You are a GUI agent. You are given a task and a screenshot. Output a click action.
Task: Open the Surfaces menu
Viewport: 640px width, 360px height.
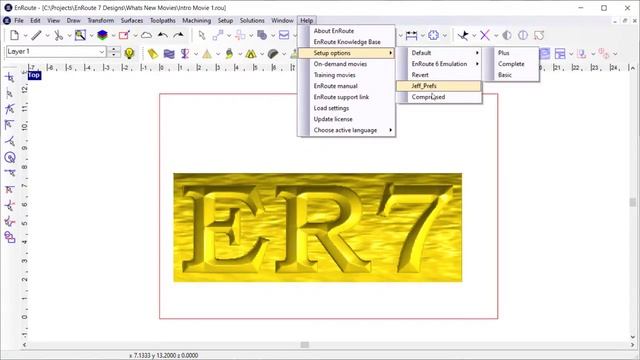(x=131, y=20)
